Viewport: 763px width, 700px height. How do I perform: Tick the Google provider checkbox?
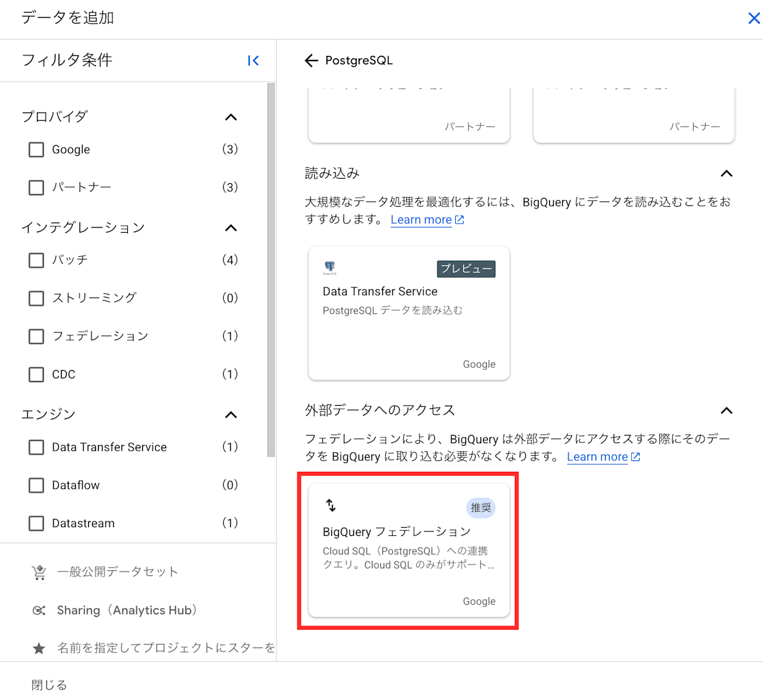36,149
